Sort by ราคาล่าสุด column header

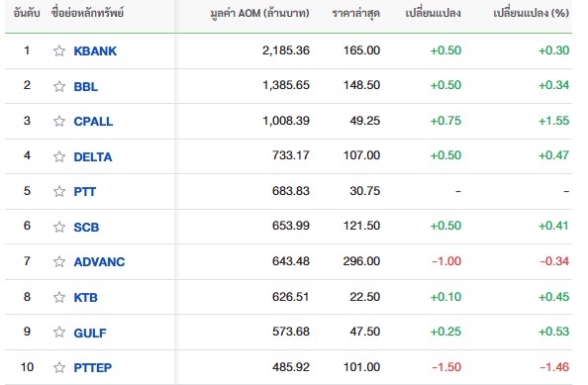356,14
